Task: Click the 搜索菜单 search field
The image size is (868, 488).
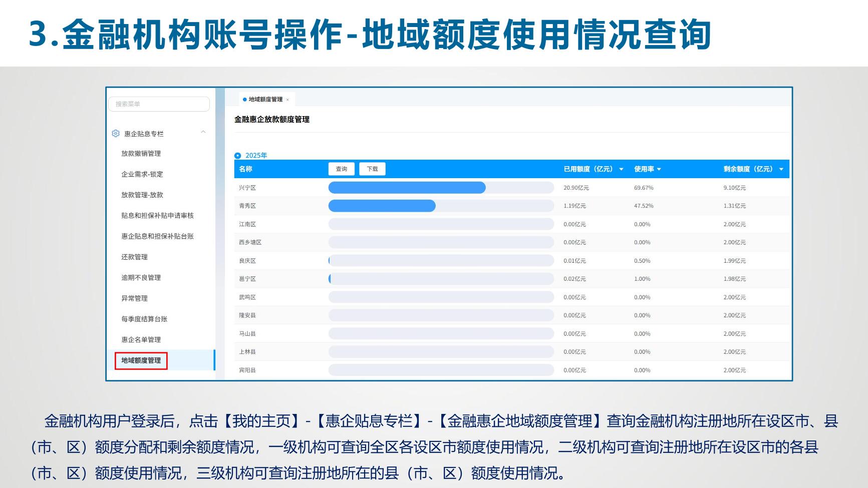Action: tap(159, 104)
